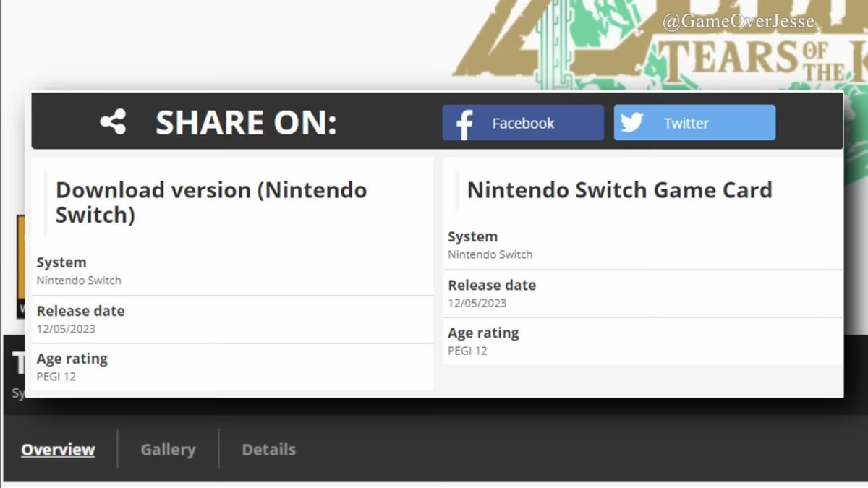Click the share network icon
This screenshot has width=868, height=488.
(x=112, y=121)
